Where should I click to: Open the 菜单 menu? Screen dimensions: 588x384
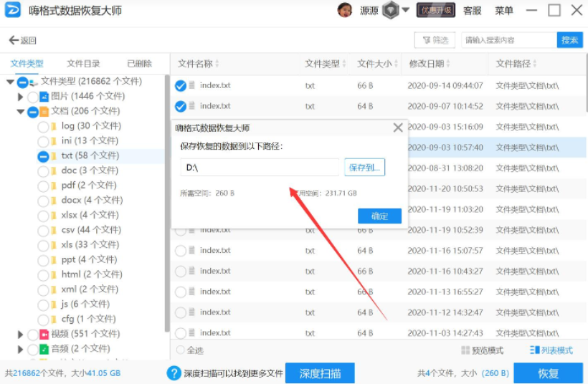503,11
